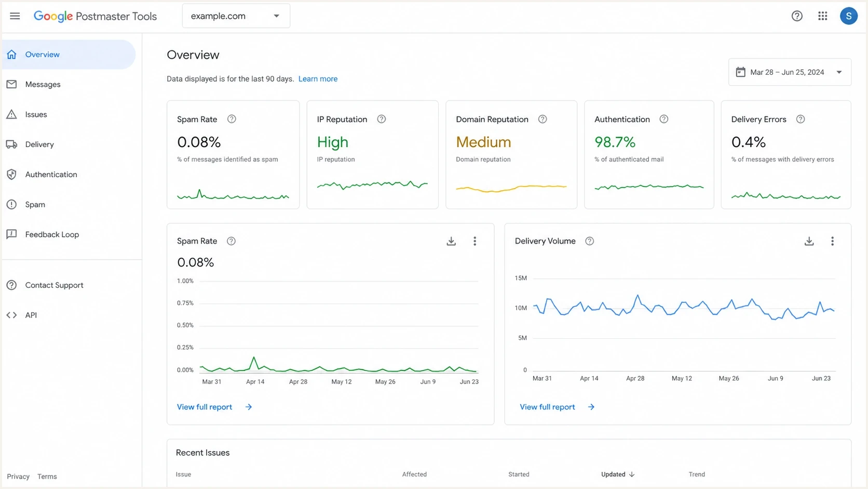Open Contact Support in sidebar
The image size is (868, 489).
(x=68, y=285)
